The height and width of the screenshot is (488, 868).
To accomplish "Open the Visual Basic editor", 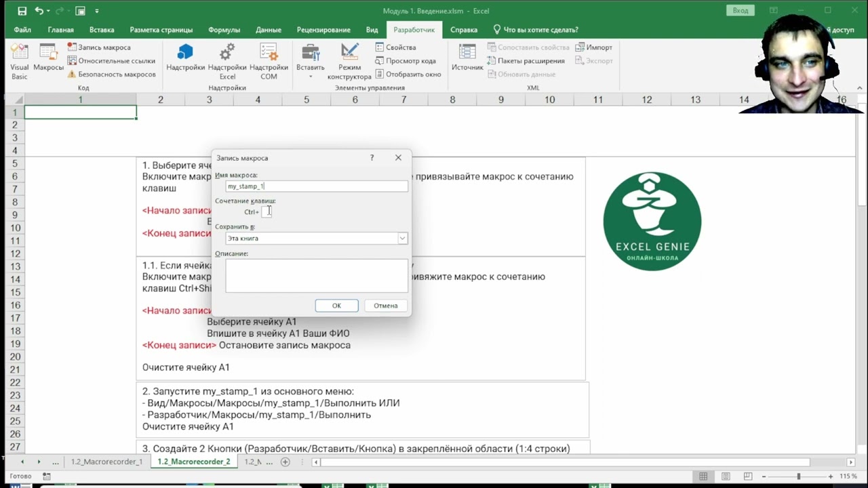I will pyautogui.click(x=19, y=61).
